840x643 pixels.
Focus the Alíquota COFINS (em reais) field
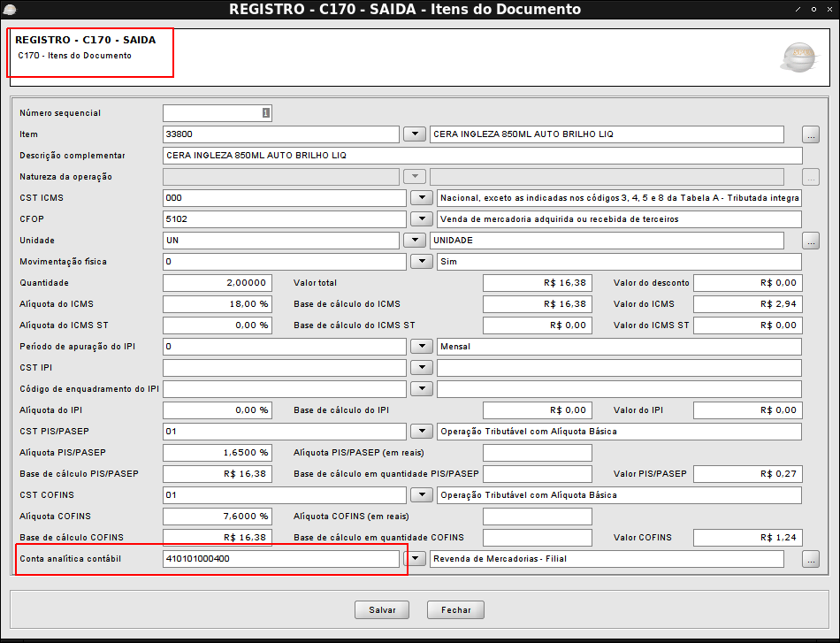click(538, 517)
